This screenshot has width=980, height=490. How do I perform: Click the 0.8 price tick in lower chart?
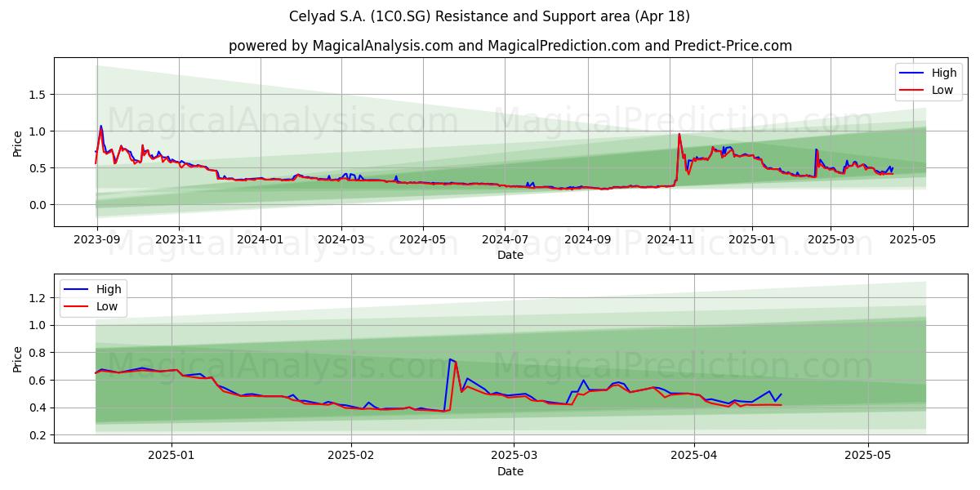point(39,353)
